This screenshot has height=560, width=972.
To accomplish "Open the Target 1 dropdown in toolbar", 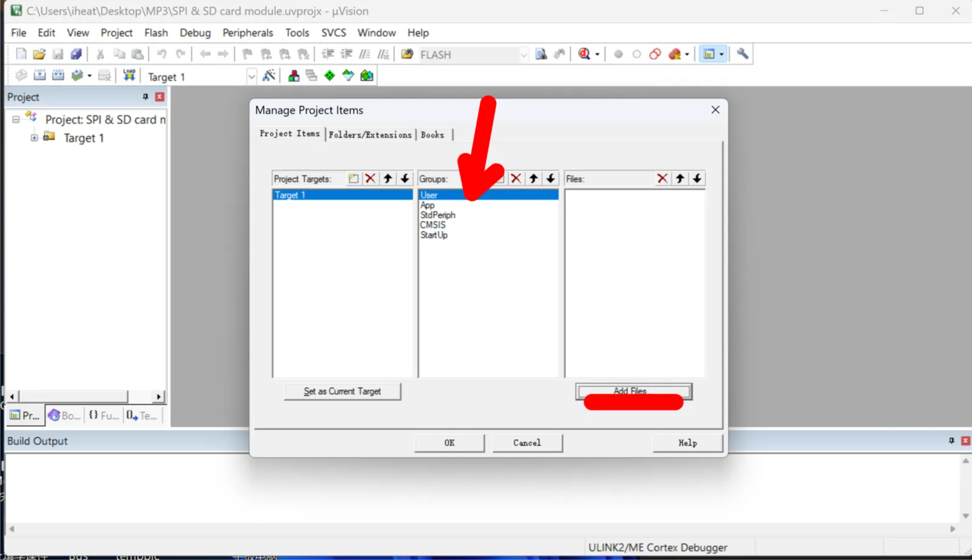I will (x=251, y=77).
